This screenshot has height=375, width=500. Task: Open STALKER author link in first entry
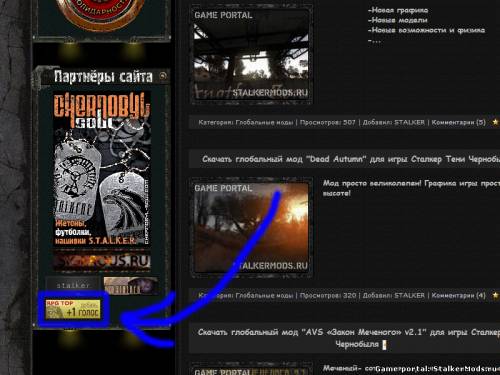[409, 122]
